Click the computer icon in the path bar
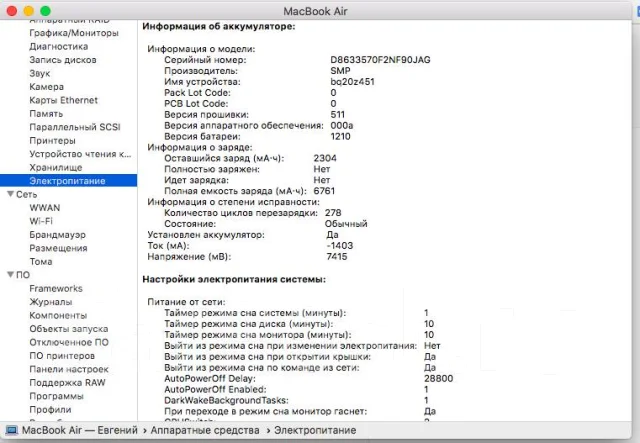The image size is (640, 443). pyautogui.click(x=11, y=430)
